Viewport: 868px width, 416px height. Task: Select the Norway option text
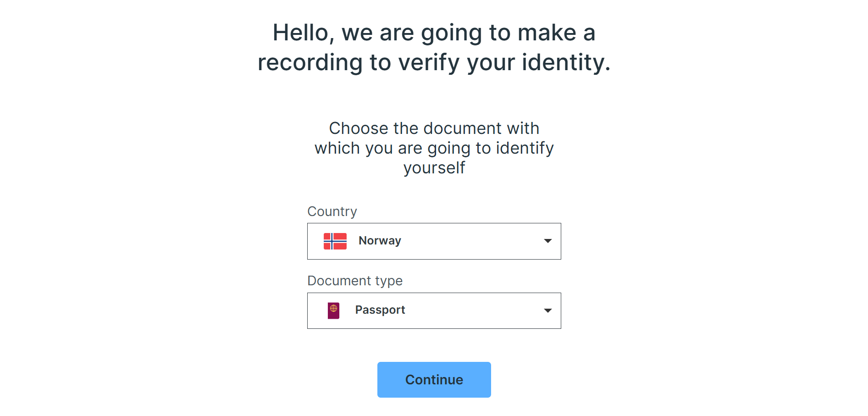tap(380, 240)
